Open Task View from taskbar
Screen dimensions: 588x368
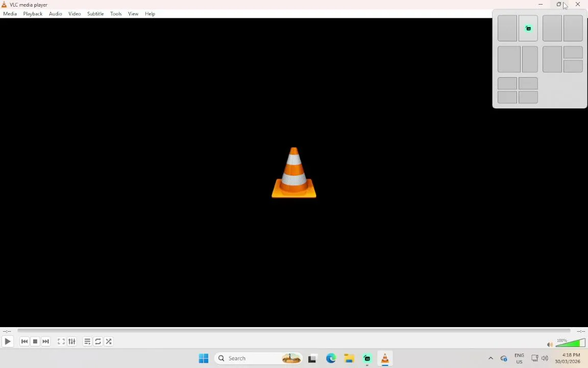pos(312,359)
